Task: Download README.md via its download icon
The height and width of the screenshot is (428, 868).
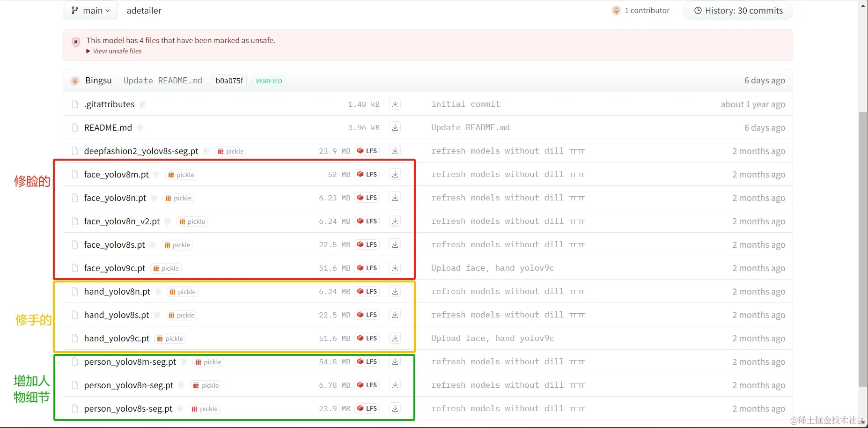Action: pos(395,127)
